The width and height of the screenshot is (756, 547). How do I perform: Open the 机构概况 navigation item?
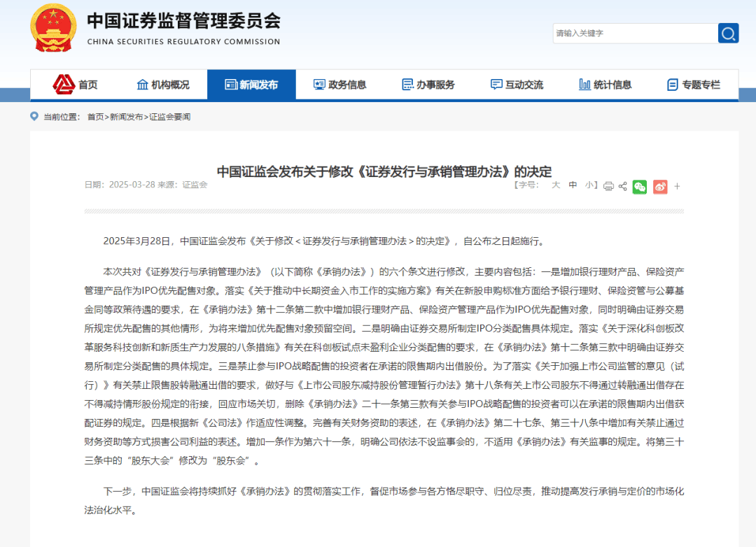[x=163, y=85]
